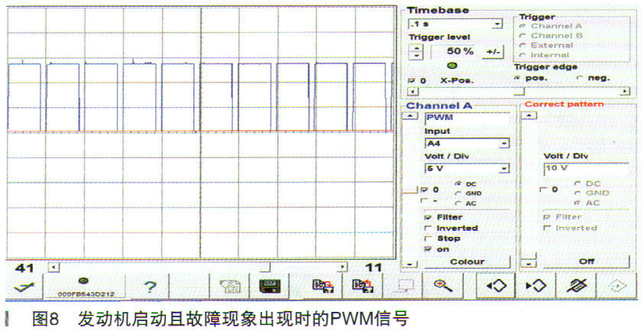Click trigger level stepper up arrow
Image resolution: width=644 pixels, height=331 pixels.
416,48
